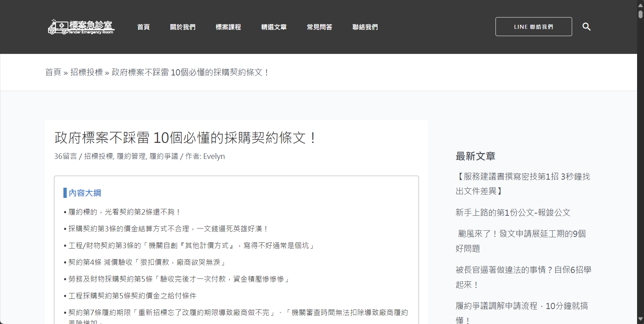Open sidebar article 被長官逼著做違法的事情
Image resolution: width=644 pixels, height=324 pixels.
pyautogui.click(x=523, y=277)
